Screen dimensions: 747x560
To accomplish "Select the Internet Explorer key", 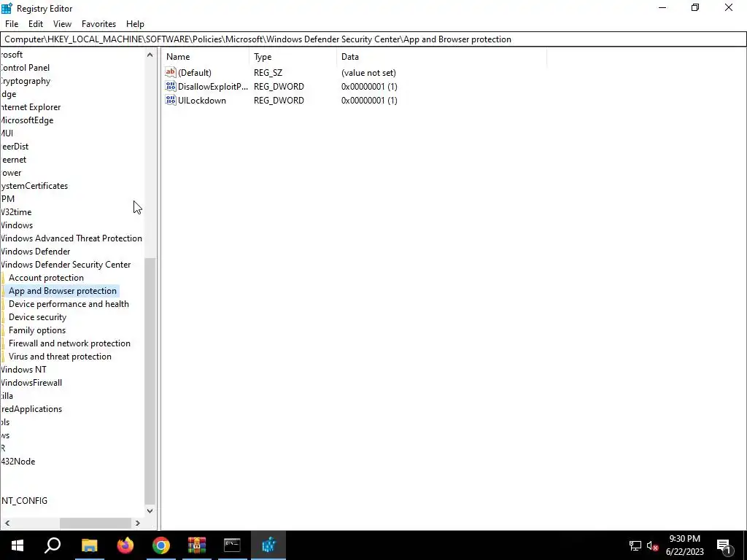I will click(31, 107).
